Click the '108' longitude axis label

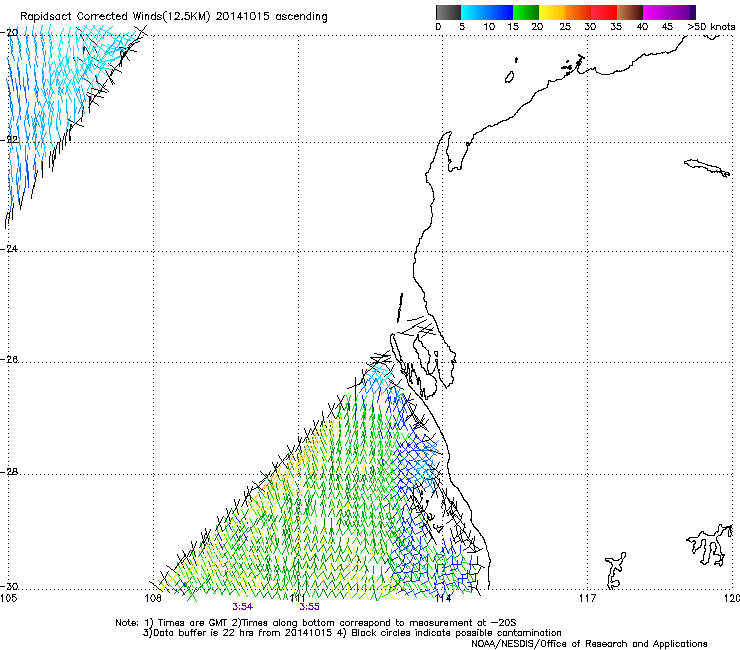153,598
